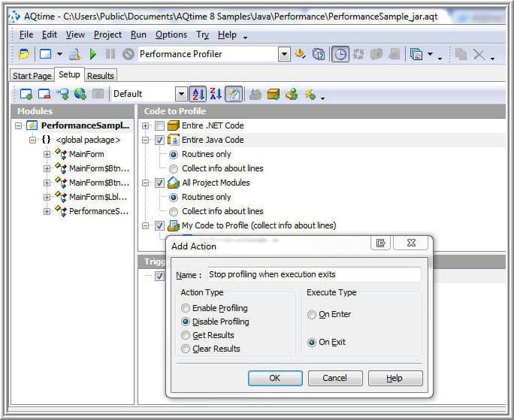Select the Enable Profiling radio button
This screenshot has height=420, width=514.
[186, 308]
